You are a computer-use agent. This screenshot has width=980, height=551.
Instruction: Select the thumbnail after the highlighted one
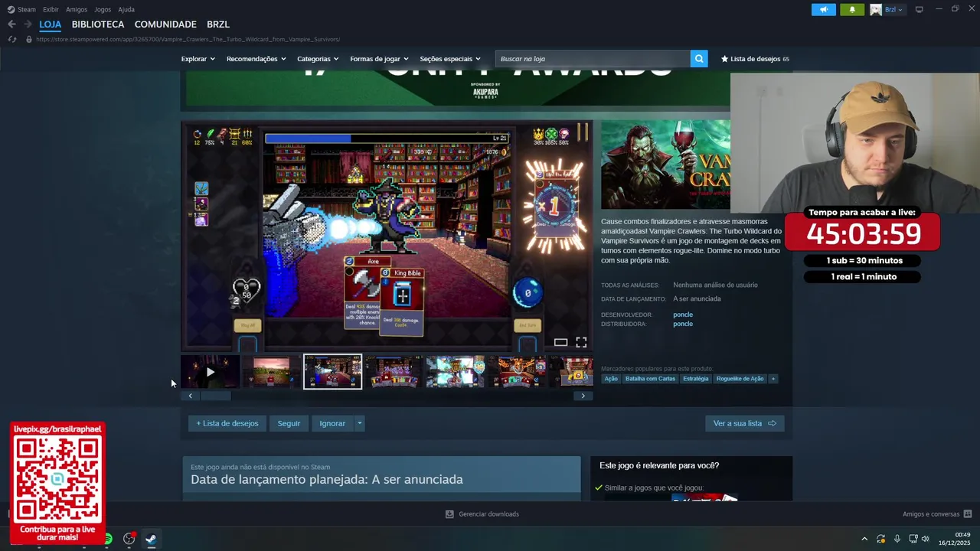point(394,371)
